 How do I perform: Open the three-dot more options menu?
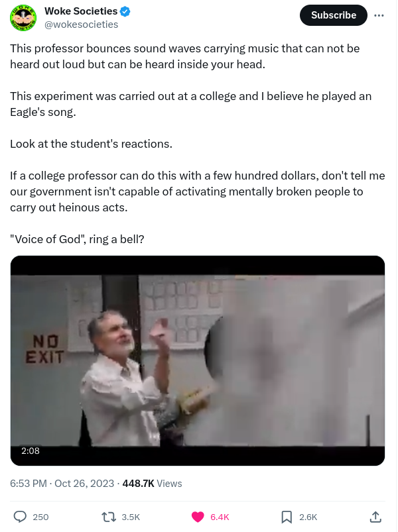379,15
